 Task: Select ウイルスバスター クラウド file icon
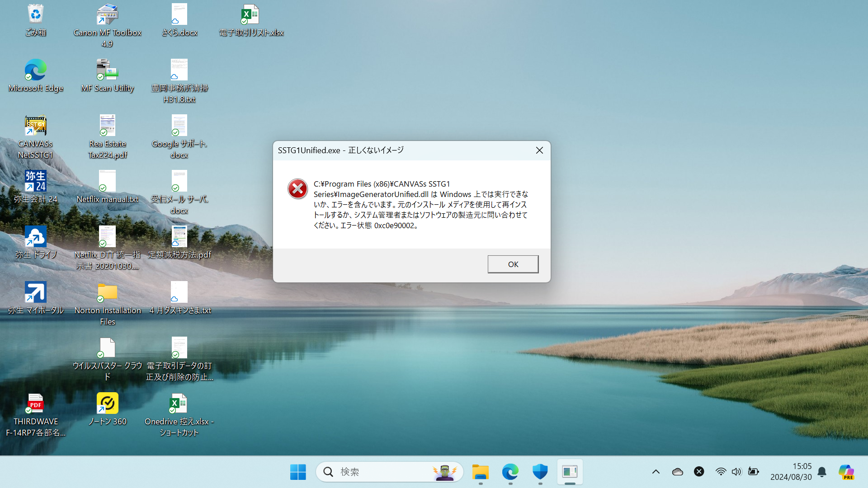point(107,359)
